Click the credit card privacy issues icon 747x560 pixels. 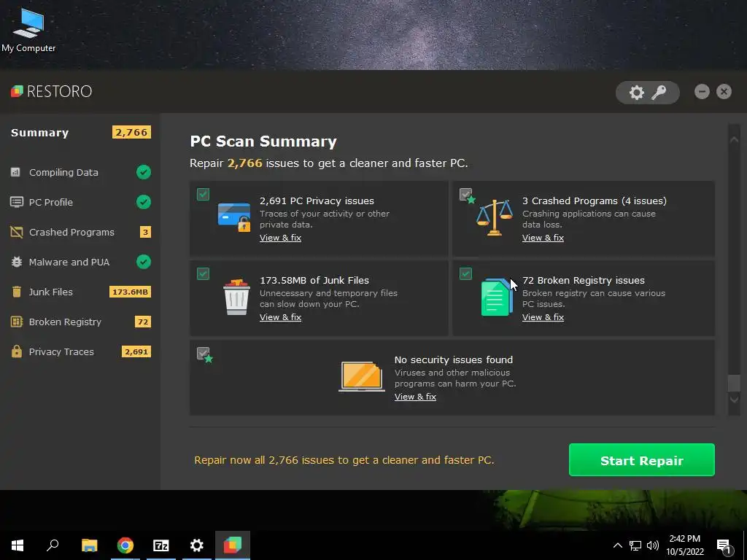[x=234, y=217]
